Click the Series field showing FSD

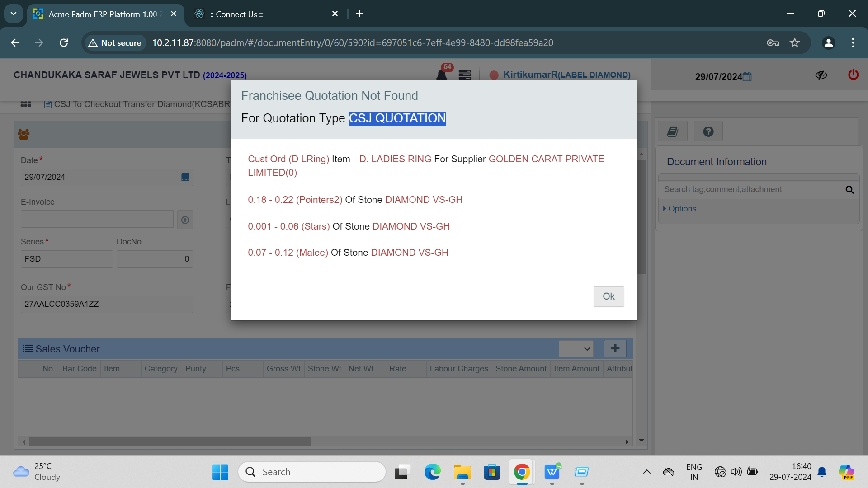(x=67, y=259)
